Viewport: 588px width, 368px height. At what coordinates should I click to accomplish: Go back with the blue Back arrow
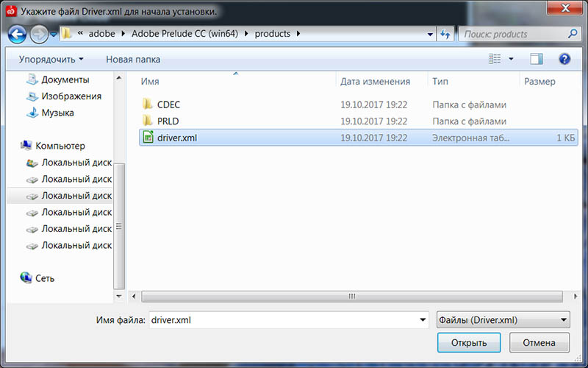(x=17, y=35)
